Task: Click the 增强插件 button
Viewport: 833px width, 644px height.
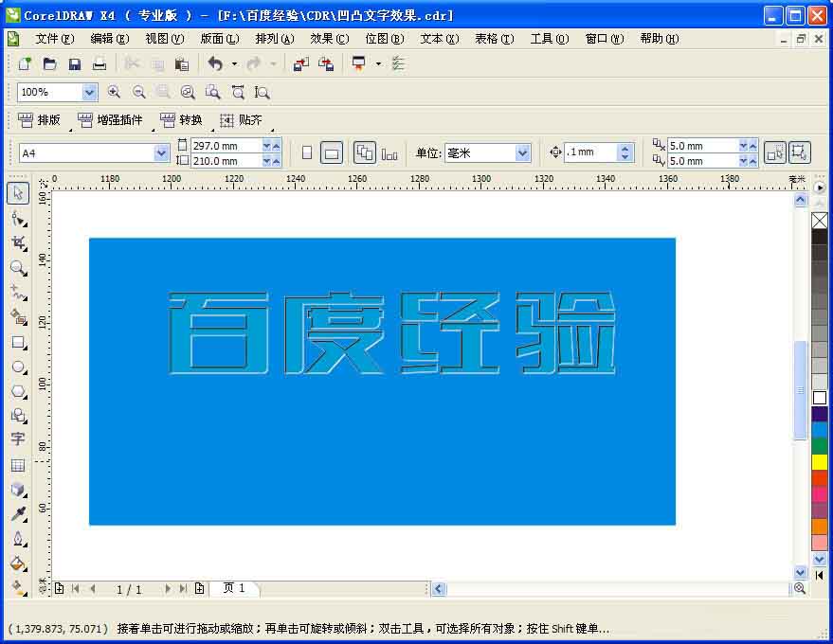Action: click(111, 120)
